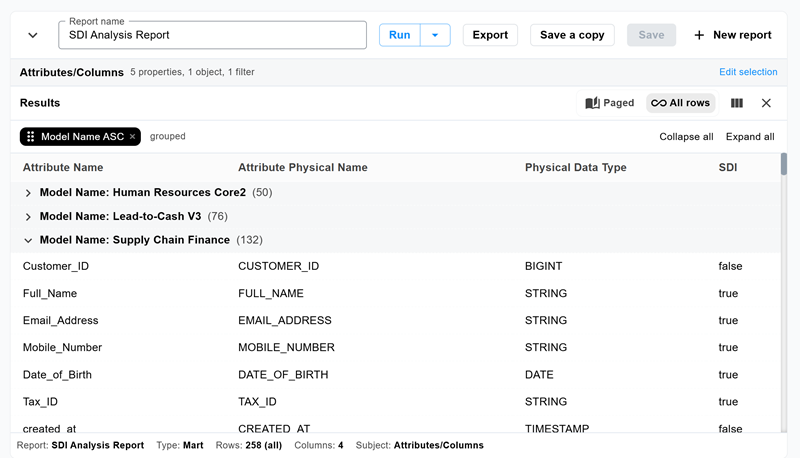Sort by Physical Data Type header
Screen dimensions: 800x458
[576, 167]
